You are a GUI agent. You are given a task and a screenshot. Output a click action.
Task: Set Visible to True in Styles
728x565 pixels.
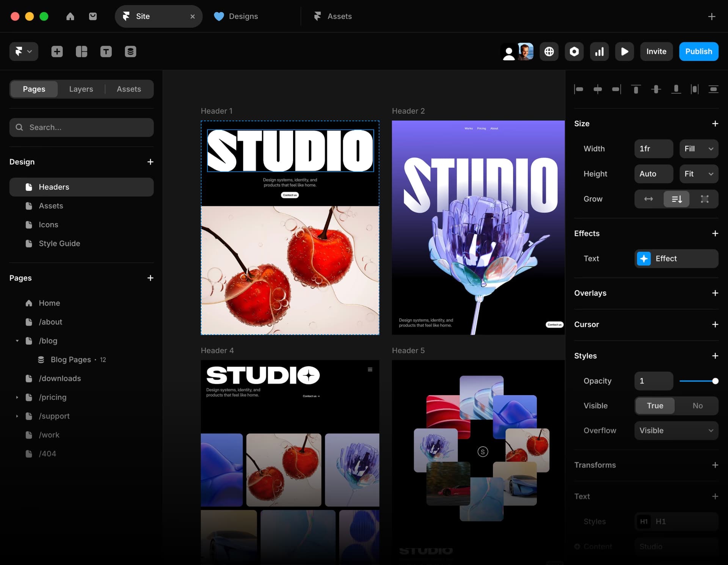pos(655,405)
